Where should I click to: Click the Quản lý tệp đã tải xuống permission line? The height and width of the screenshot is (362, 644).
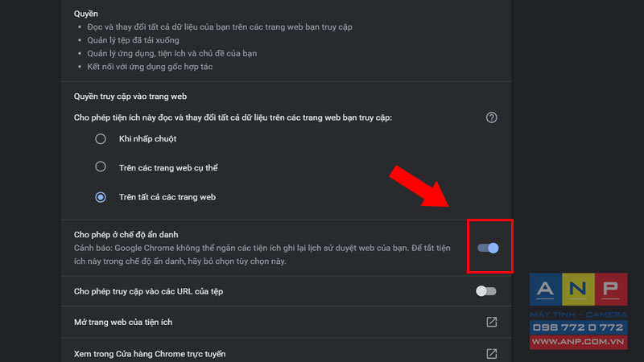pos(133,40)
